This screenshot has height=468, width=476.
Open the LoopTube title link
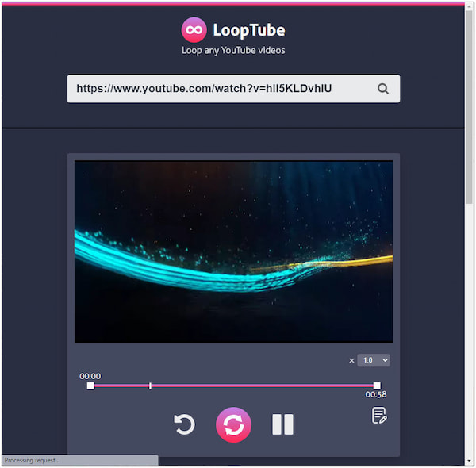tap(248, 30)
